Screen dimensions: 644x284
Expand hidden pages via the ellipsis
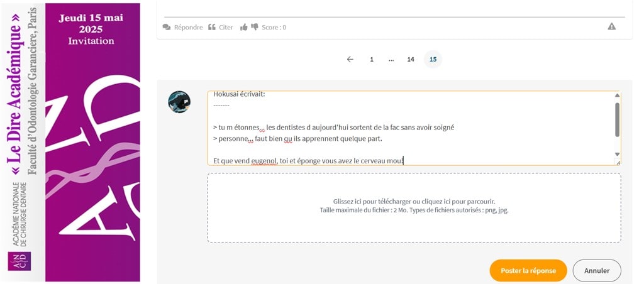391,60
